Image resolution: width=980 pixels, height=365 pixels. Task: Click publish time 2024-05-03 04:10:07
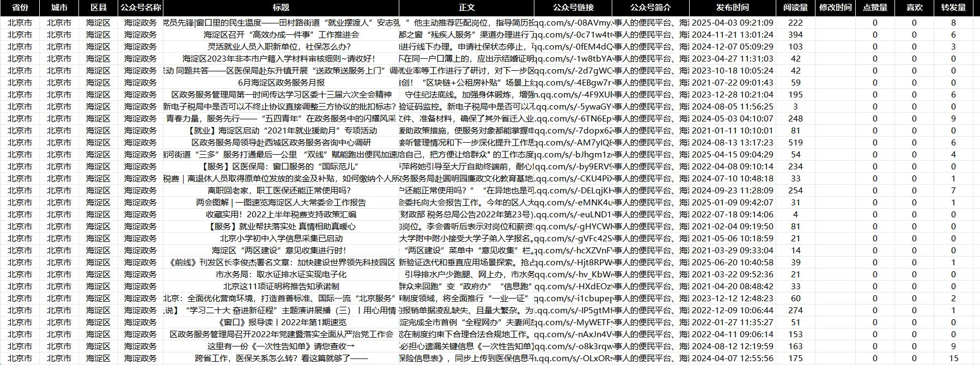[x=733, y=118]
